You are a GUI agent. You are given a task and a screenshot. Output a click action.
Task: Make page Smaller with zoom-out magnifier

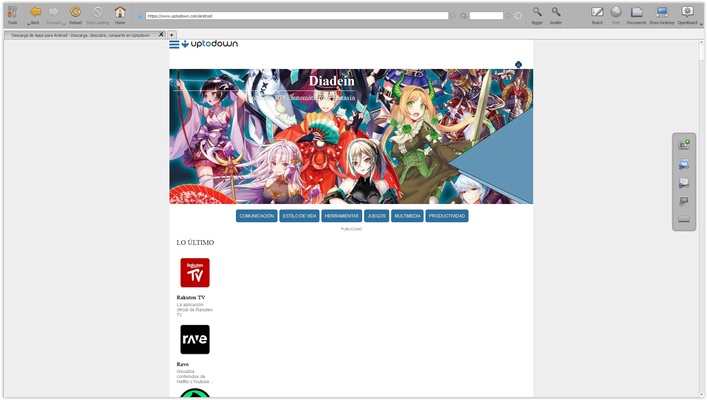click(556, 12)
